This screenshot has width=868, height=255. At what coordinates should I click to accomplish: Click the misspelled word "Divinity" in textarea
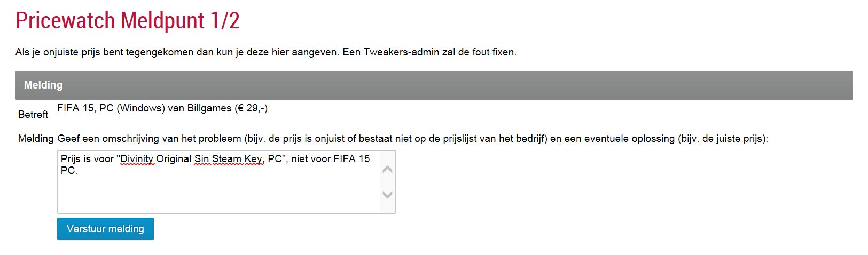tap(137, 159)
